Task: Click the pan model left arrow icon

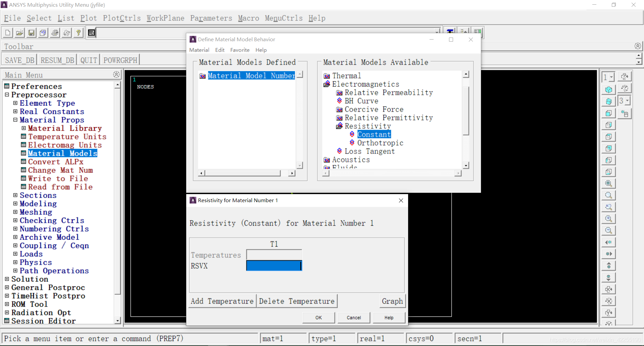Action: [608, 242]
